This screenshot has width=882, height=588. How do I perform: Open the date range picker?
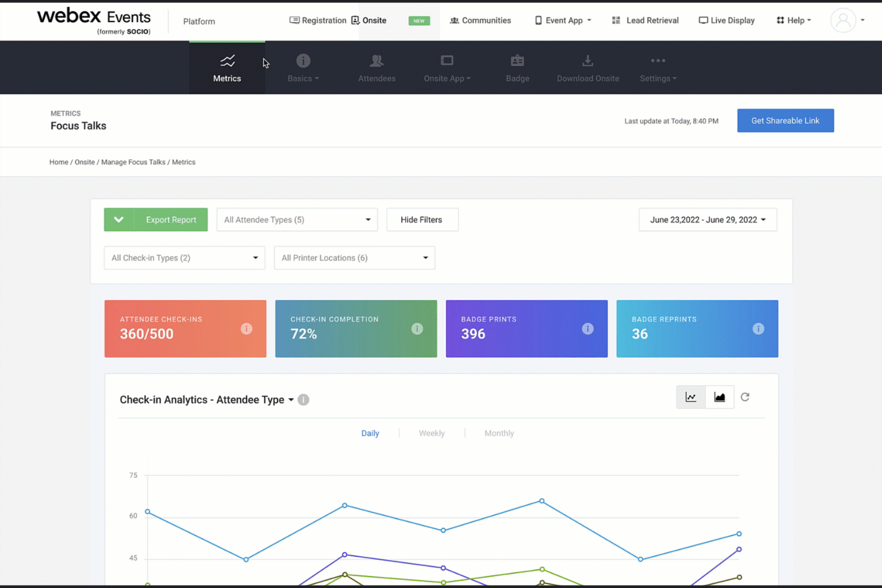707,220
